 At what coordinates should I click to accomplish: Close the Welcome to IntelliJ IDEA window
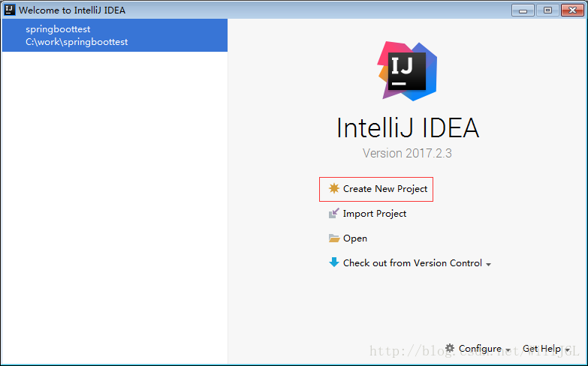point(571,10)
